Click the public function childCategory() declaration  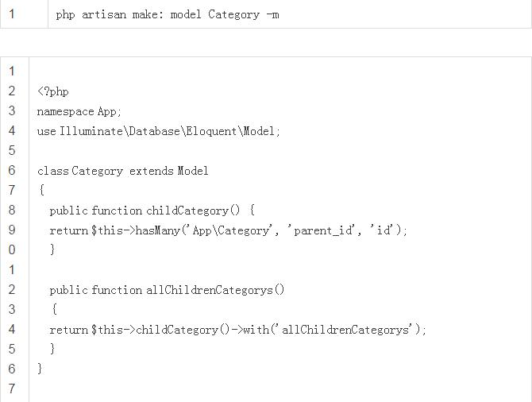pyautogui.click(x=152, y=211)
